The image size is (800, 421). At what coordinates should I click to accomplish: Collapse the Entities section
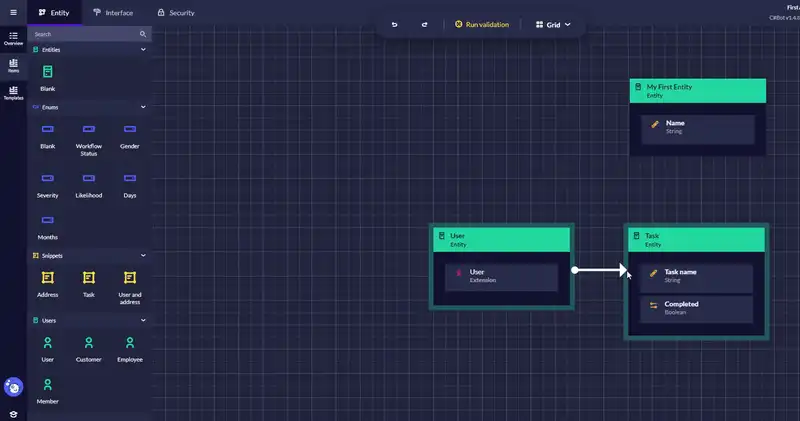pos(143,49)
